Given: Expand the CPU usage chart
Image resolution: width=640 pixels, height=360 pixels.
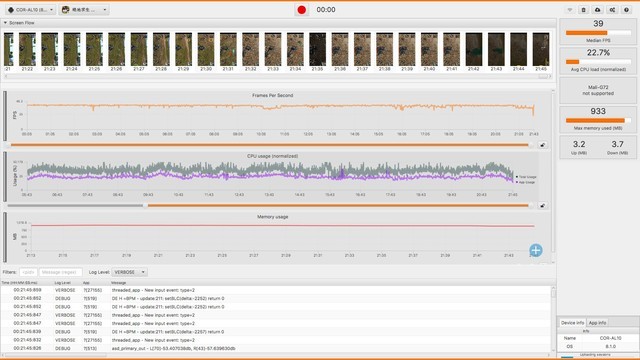Looking at the screenshot, I should point(542,206).
